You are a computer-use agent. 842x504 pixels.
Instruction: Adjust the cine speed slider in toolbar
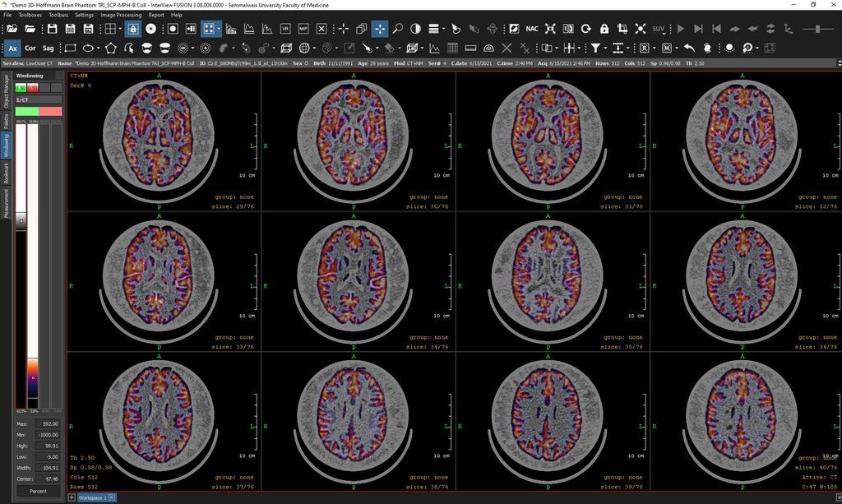pyautogui.click(x=817, y=29)
